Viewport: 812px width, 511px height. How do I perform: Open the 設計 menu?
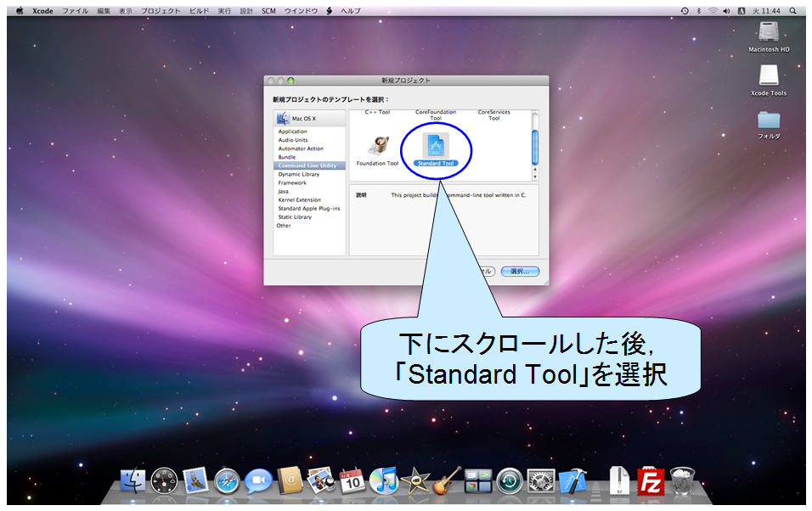click(246, 10)
